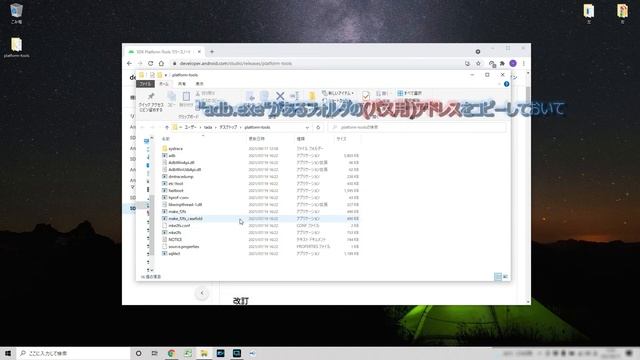The image size is (640, 360).
Task: Collapse the side panel with the left chevron button
Action: coord(202,293)
